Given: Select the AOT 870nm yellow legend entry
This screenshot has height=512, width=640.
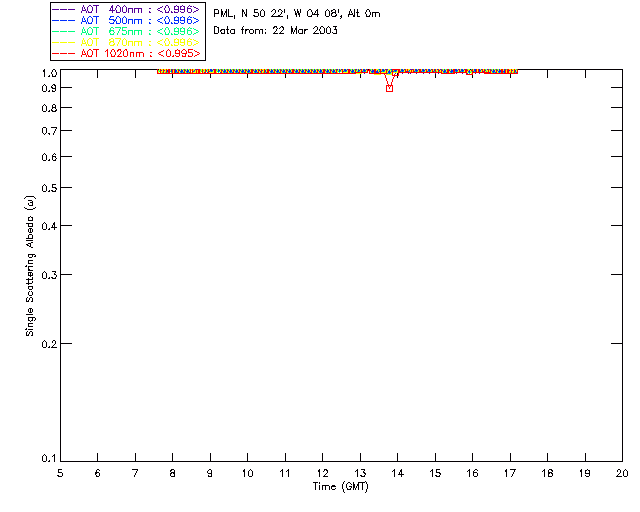Looking at the screenshot, I should click(126, 42).
